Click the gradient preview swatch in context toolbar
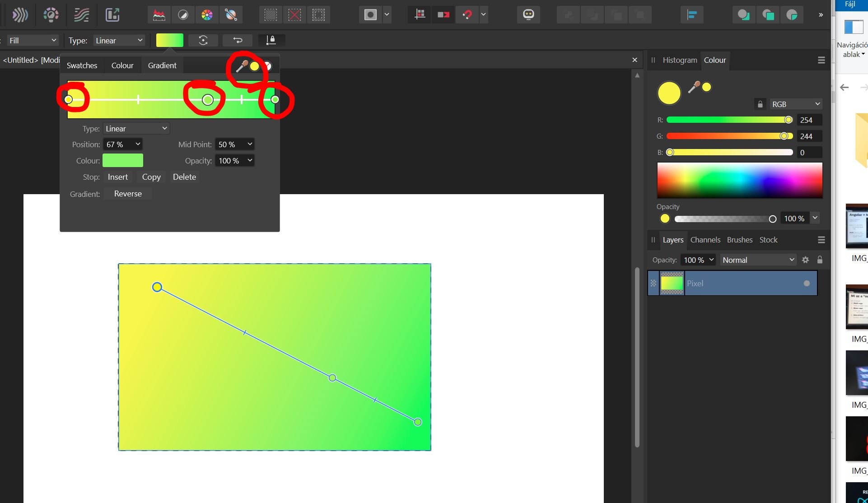Screen dimensions: 868x503 [x=170, y=41]
